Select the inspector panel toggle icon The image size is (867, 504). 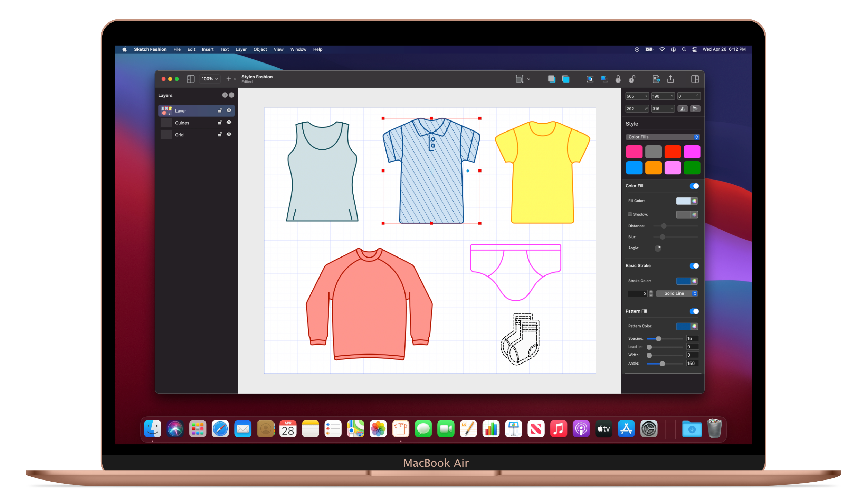tap(695, 79)
